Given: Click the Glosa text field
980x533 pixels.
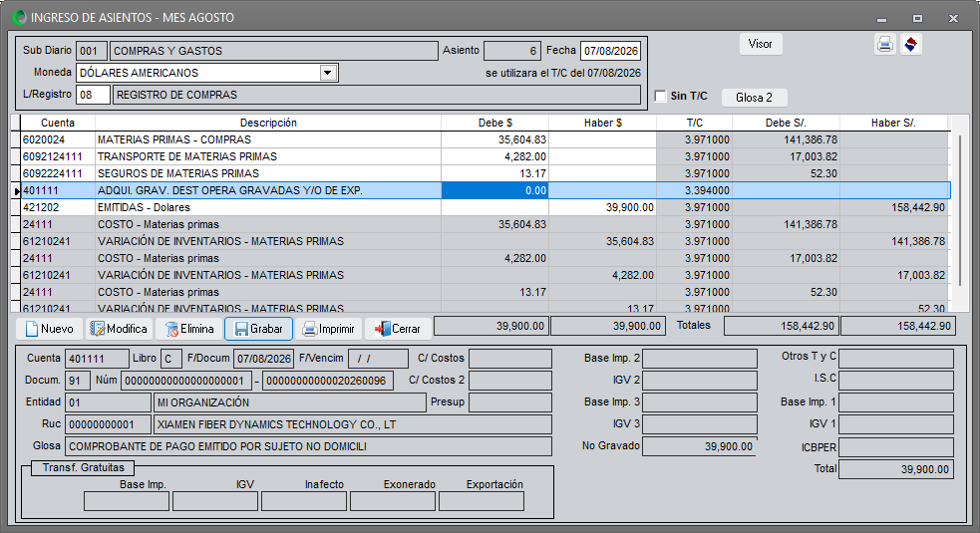Looking at the screenshot, I should (x=308, y=446).
